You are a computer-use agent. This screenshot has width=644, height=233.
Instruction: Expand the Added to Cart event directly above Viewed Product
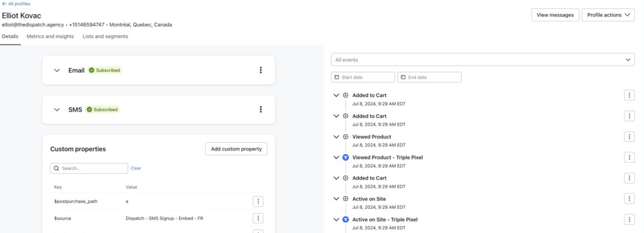[336, 116]
